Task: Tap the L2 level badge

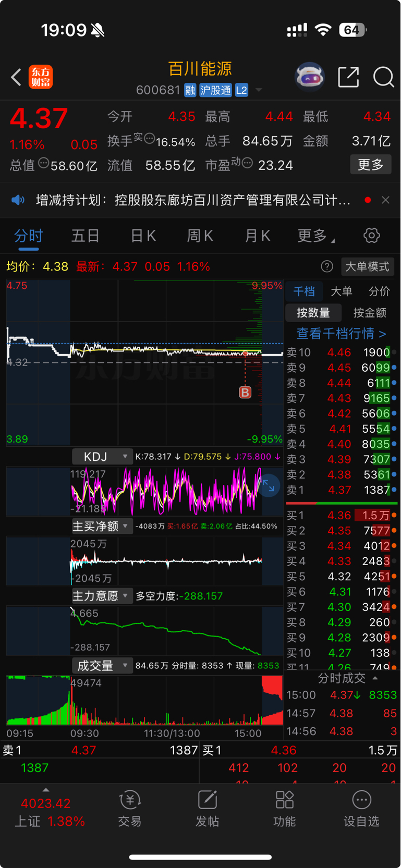Action: point(241,90)
